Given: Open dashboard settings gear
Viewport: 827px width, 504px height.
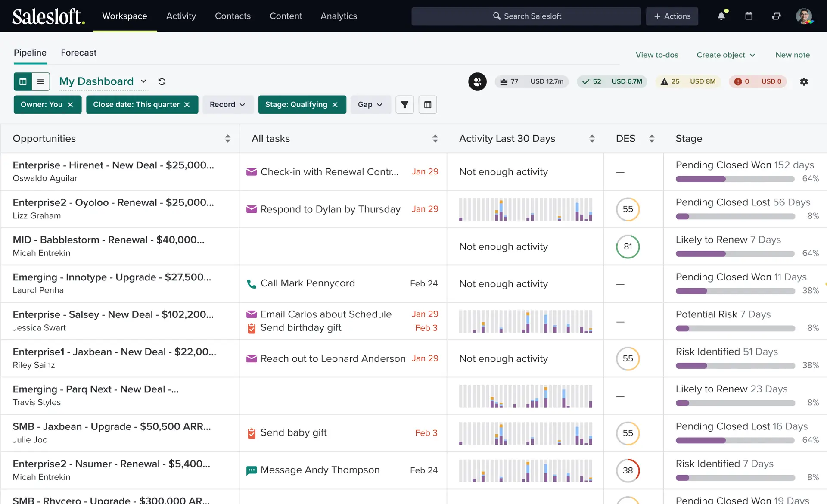Looking at the screenshot, I should [x=804, y=81].
